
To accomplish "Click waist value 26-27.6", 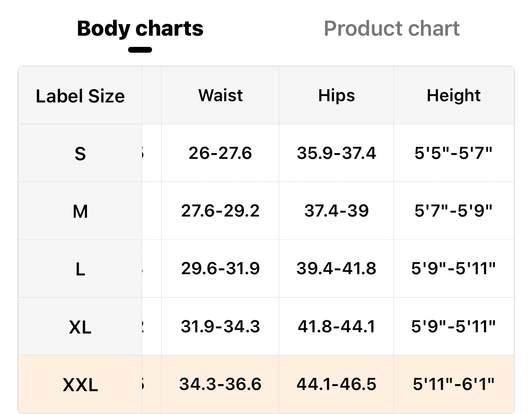I will (x=220, y=153).
